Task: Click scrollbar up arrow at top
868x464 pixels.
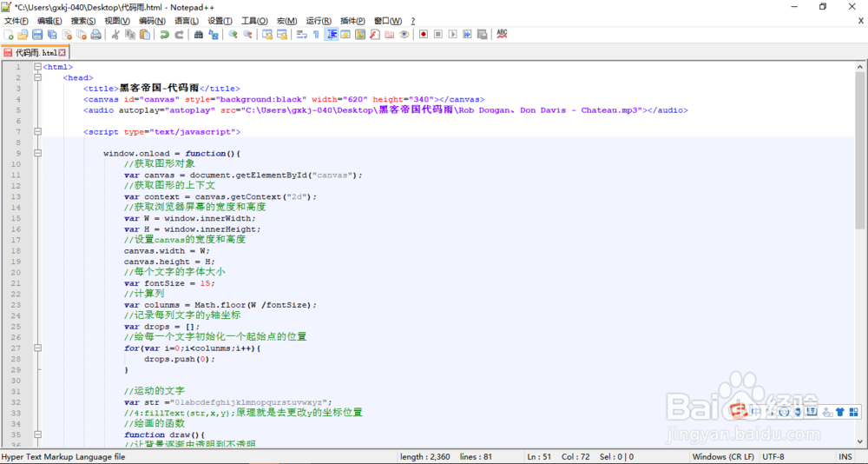Action: point(859,66)
